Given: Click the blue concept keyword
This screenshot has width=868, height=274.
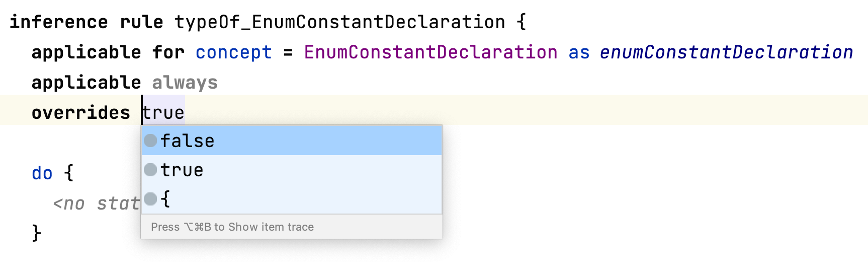Looking at the screenshot, I should point(234,52).
